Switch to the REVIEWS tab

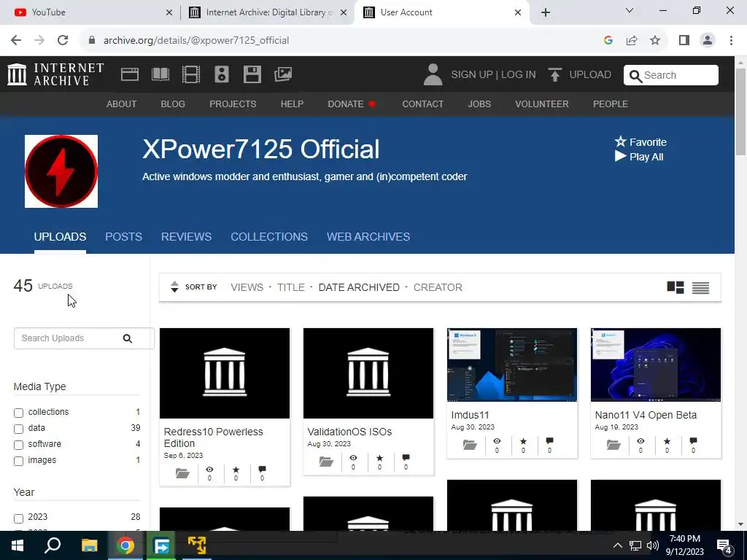click(x=186, y=237)
